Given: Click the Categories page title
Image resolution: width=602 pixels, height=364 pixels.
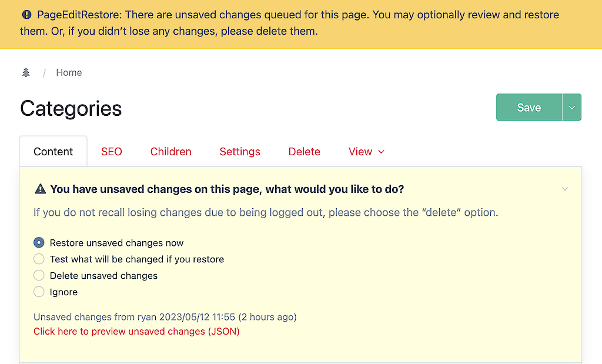Looking at the screenshot, I should tap(71, 109).
